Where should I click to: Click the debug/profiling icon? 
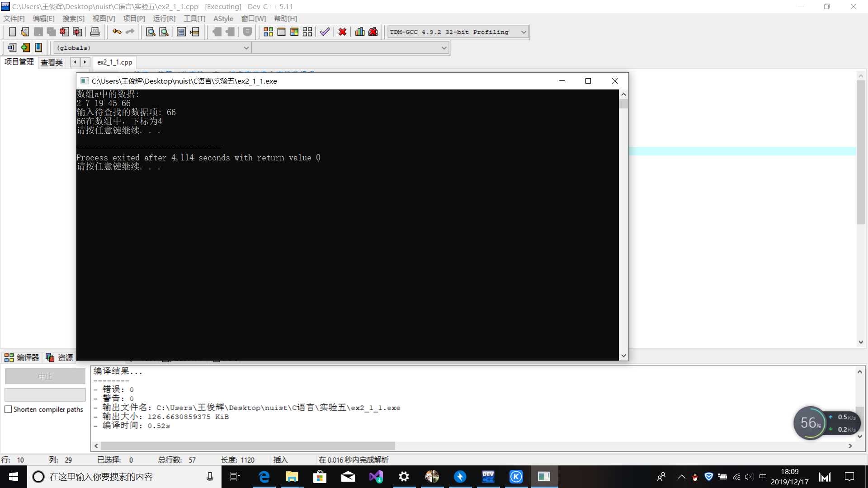click(x=360, y=32)
